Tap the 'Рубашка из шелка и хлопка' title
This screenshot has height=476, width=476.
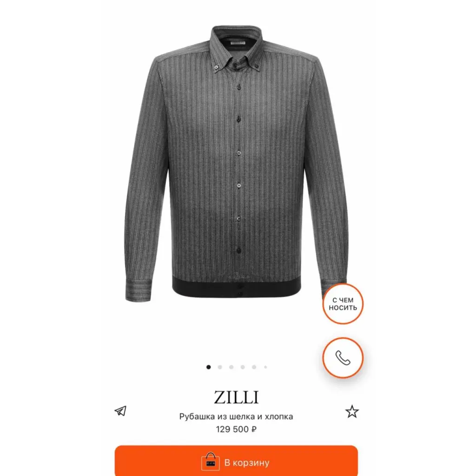(x=236, y=416)
